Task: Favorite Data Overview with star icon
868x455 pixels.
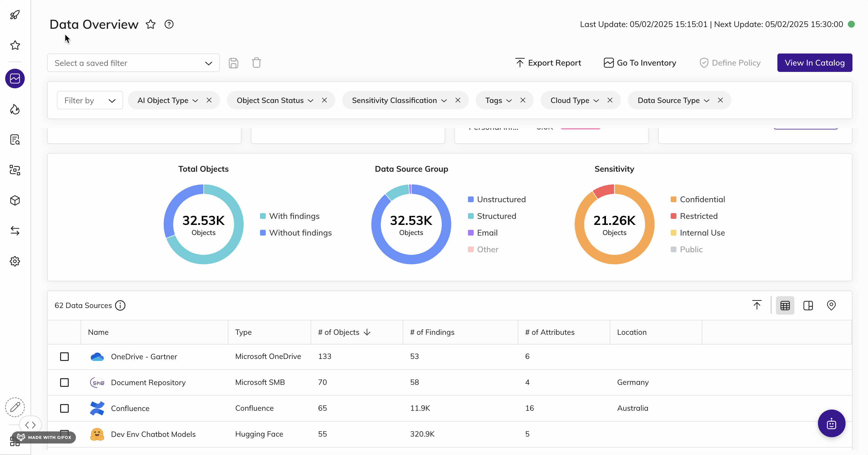Action: coord(151,24)
